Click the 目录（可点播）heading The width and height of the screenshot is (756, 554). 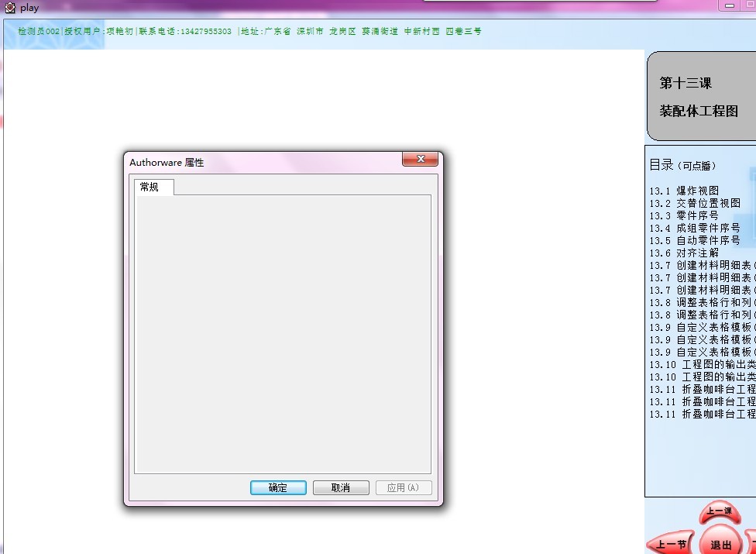click(682, 165)
